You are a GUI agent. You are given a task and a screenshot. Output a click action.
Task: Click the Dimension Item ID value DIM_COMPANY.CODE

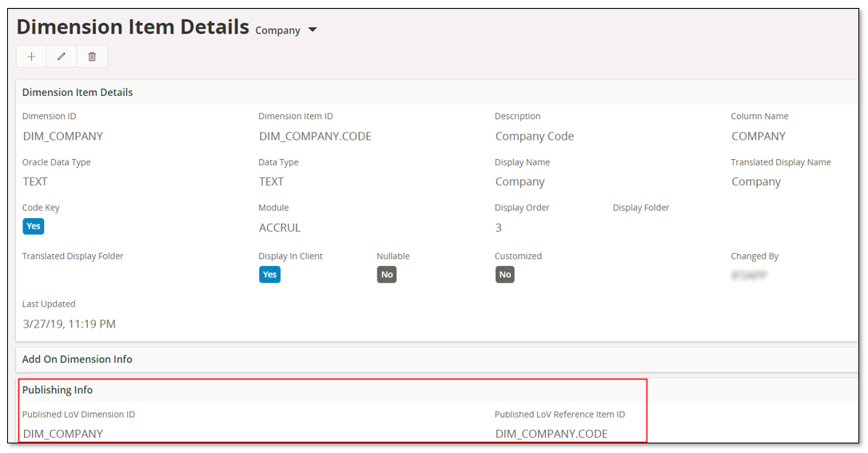tap(315, 137)
